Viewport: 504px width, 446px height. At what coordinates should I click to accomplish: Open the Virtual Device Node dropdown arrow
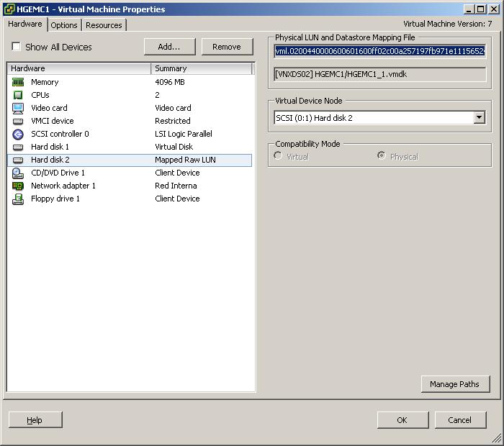[479, 117]
